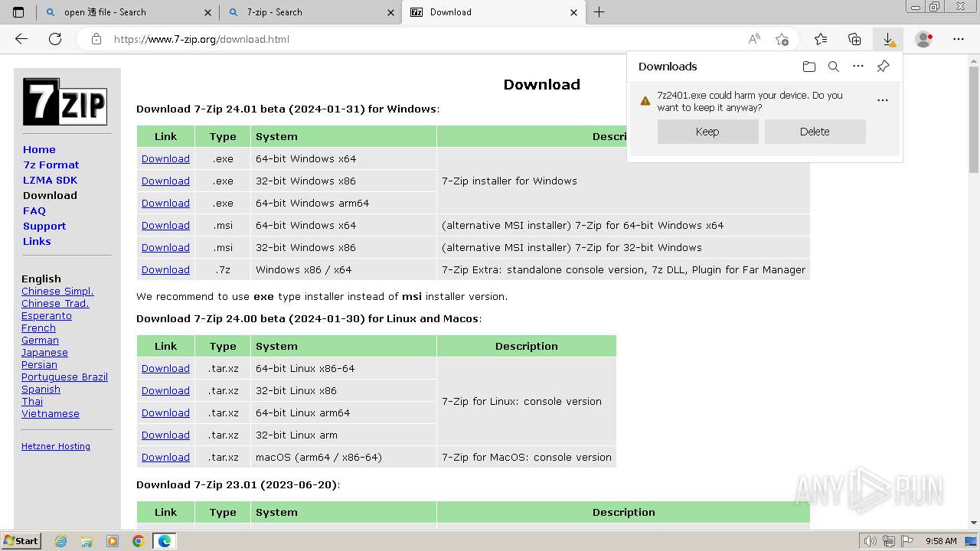Download the .7z Windows x86 / x64 package

tap(165, 269)
